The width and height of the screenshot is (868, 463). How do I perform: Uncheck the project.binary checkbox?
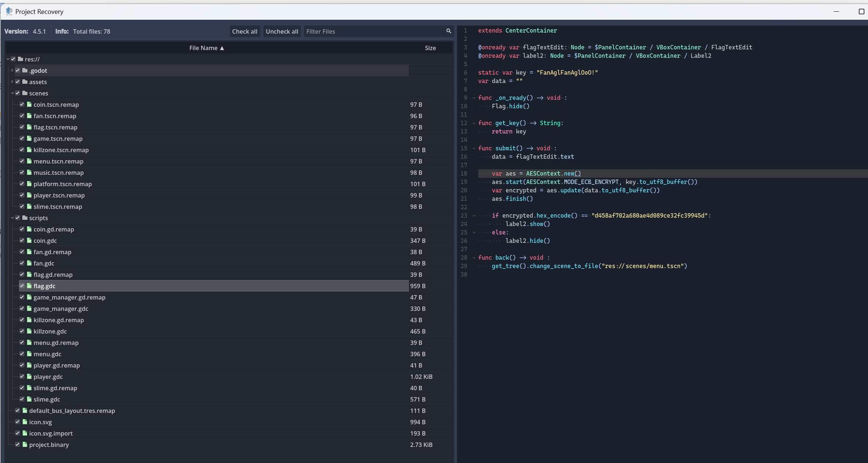pyautogui.click(x=18, y=444)
